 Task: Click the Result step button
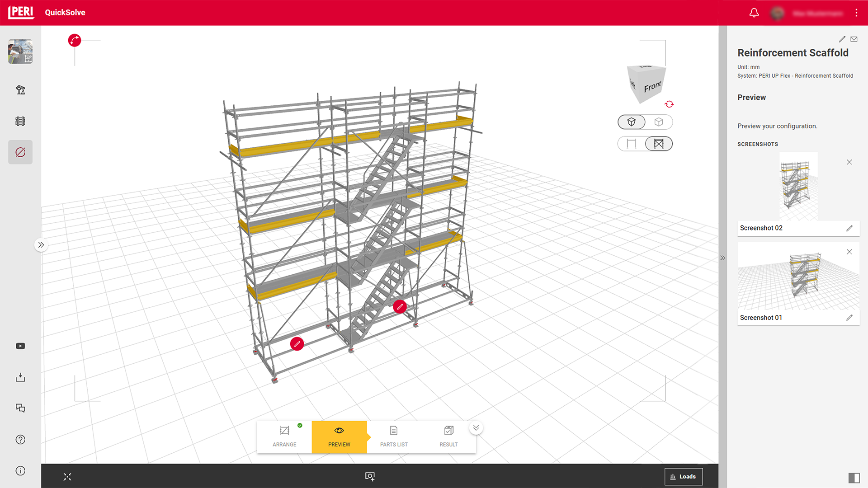448,436
